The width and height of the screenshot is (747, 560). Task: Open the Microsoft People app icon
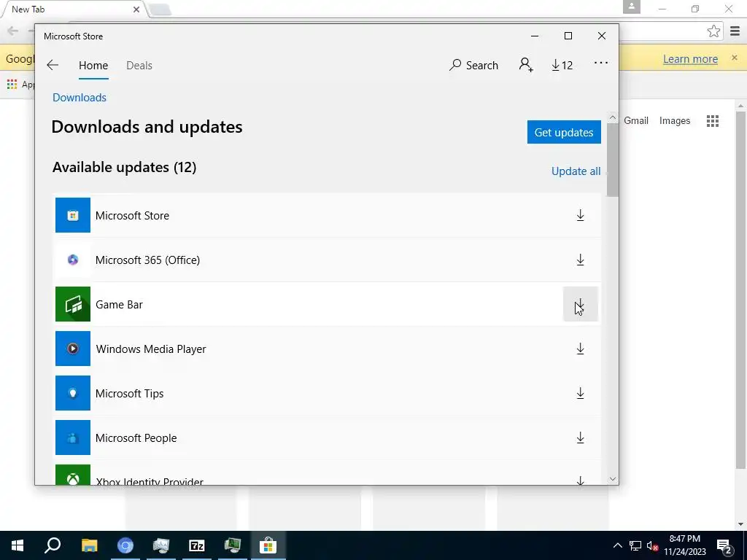73,437
